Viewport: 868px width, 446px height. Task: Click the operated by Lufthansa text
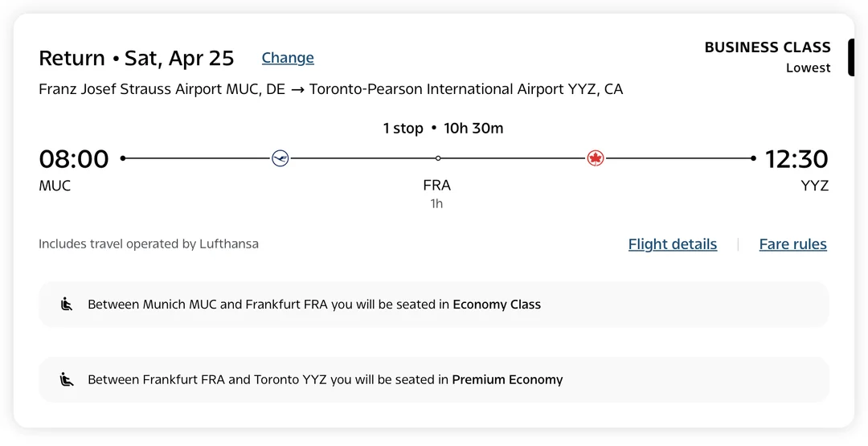tap(149, 243)
